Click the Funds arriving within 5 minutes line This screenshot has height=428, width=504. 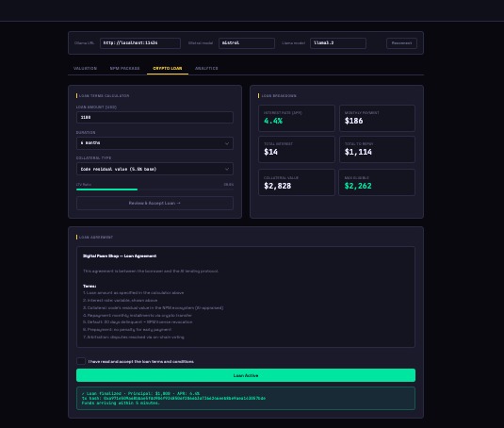pos(121,403)
